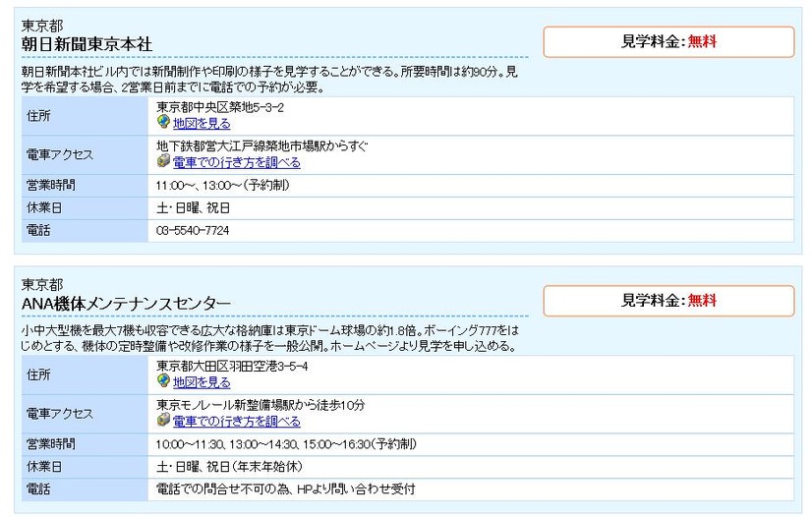Click ANA hangar description paragraph
Viewport: 812px width, 517px height.
269,338
